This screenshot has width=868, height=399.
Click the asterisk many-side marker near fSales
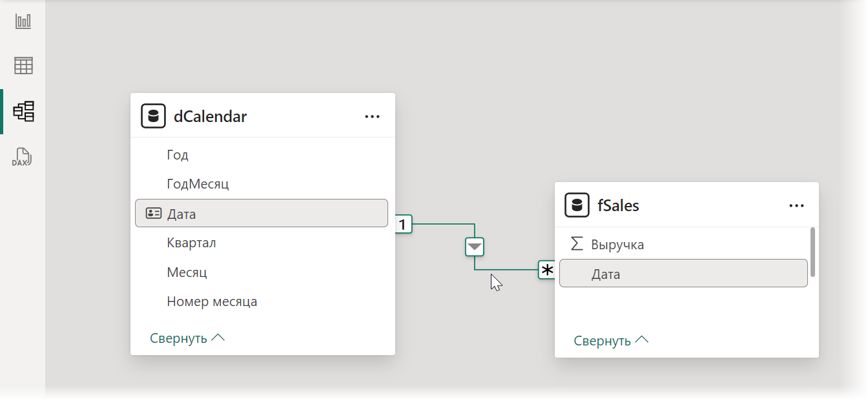pyautogui.click(x=547, y=270)
